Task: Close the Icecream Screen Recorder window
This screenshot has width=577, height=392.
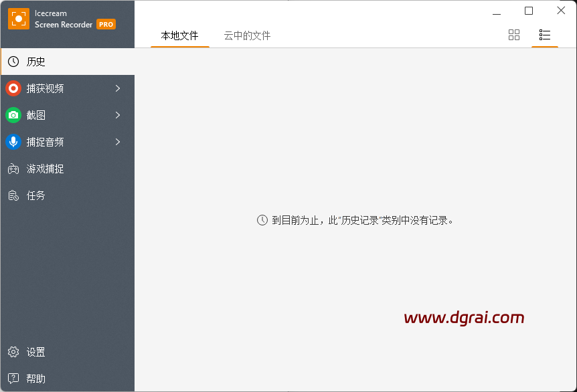Action: coord(561,10)
